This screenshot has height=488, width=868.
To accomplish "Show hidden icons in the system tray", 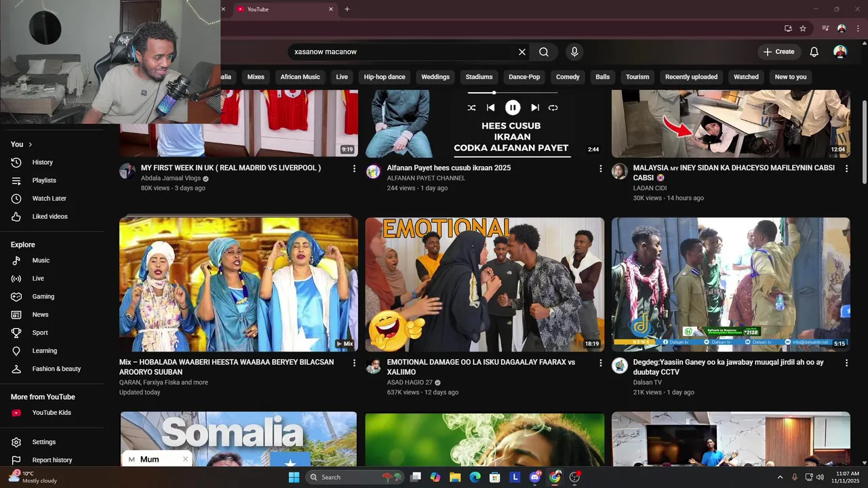I will (780, 477).
